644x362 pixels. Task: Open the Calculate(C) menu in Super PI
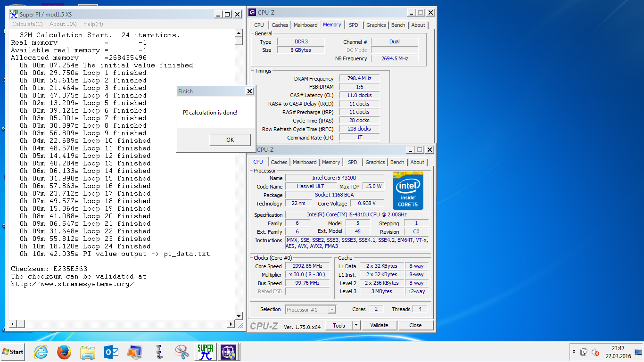click(x=27, y=24)
